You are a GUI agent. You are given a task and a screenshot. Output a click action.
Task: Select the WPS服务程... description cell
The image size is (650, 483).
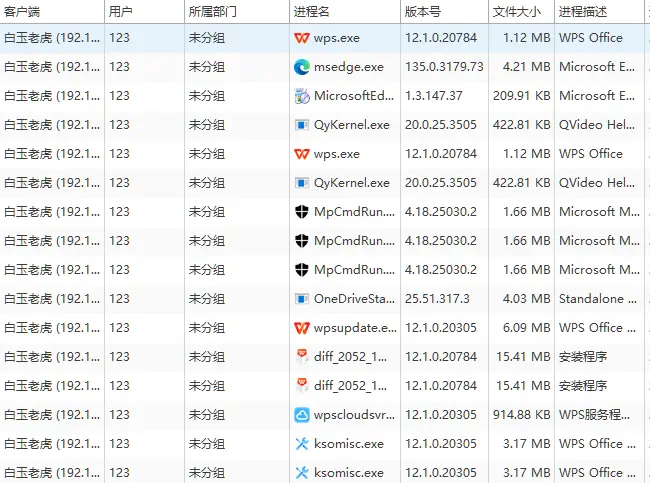tap(598, 415)
